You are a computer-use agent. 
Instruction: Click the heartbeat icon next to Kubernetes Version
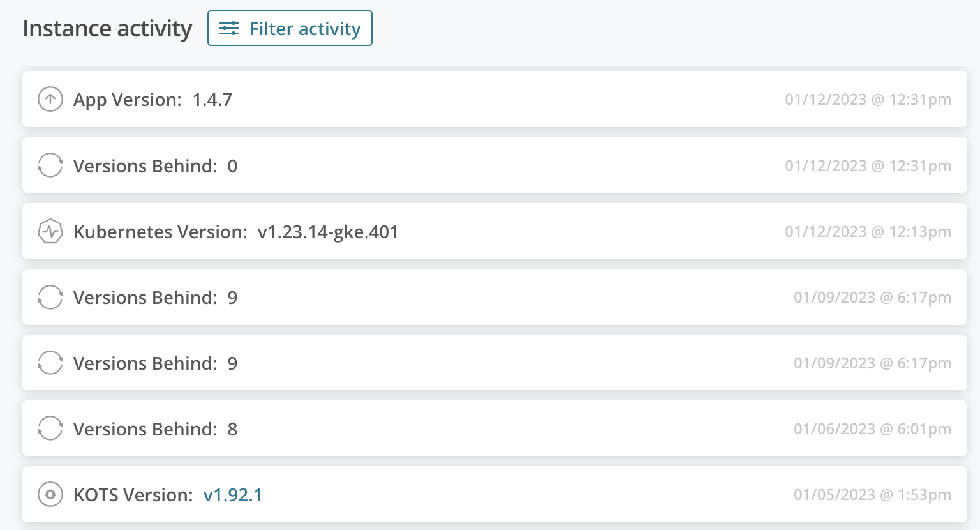[50, 231]
